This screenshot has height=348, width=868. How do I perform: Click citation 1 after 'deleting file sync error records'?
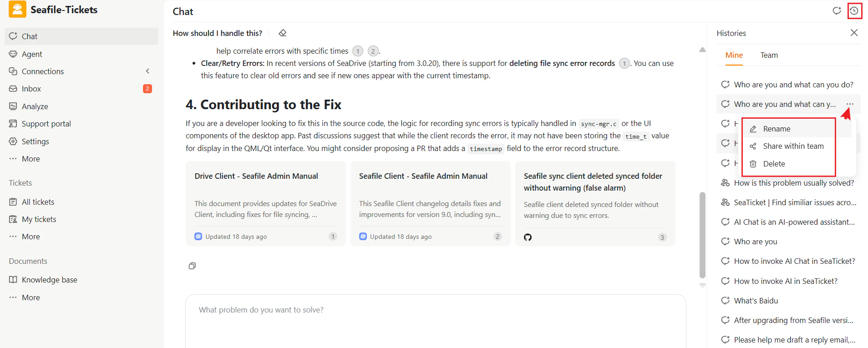pos(624,64)
